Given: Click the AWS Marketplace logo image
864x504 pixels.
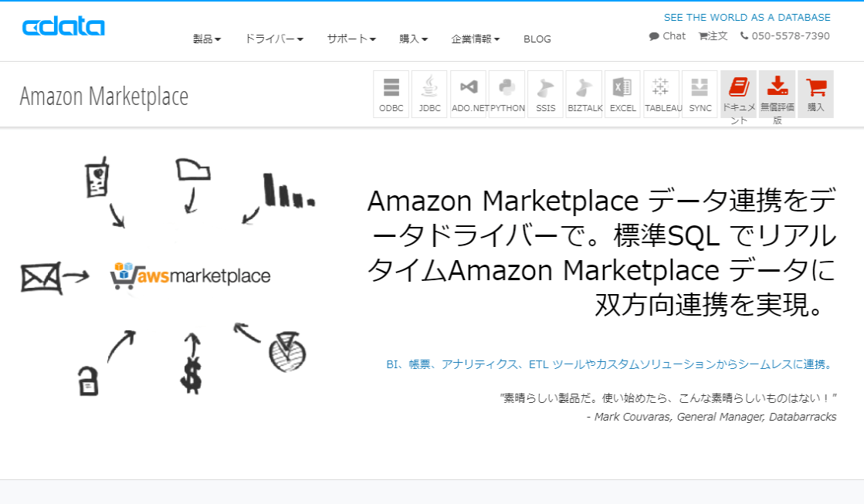Looking at the screenshot, I should click(190, 276).
